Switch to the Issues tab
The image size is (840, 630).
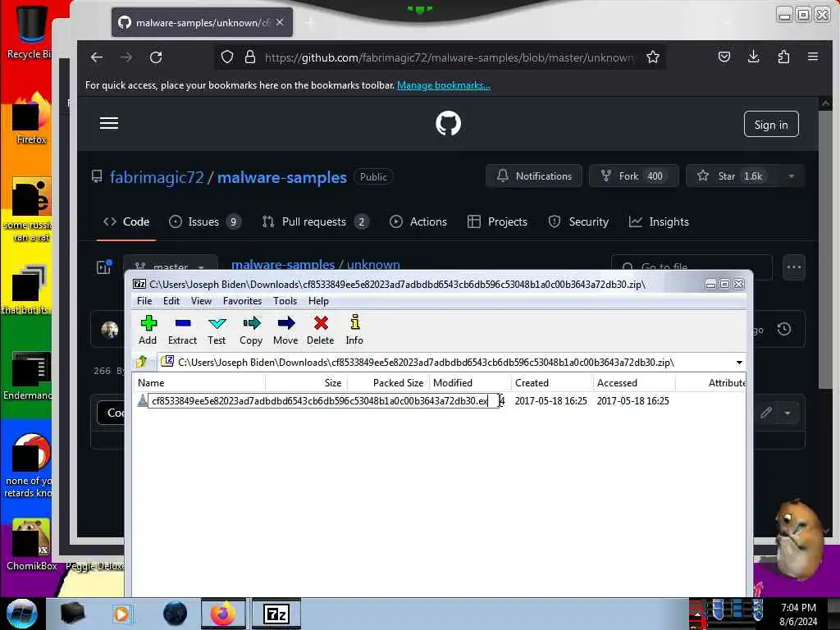204,221
